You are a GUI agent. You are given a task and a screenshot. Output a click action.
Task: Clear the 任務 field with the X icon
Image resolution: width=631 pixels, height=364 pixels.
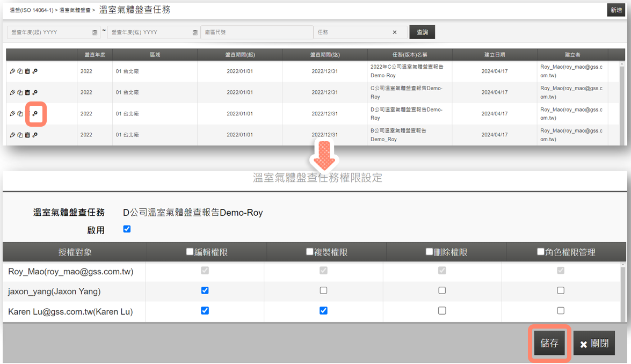click(395, 32)
